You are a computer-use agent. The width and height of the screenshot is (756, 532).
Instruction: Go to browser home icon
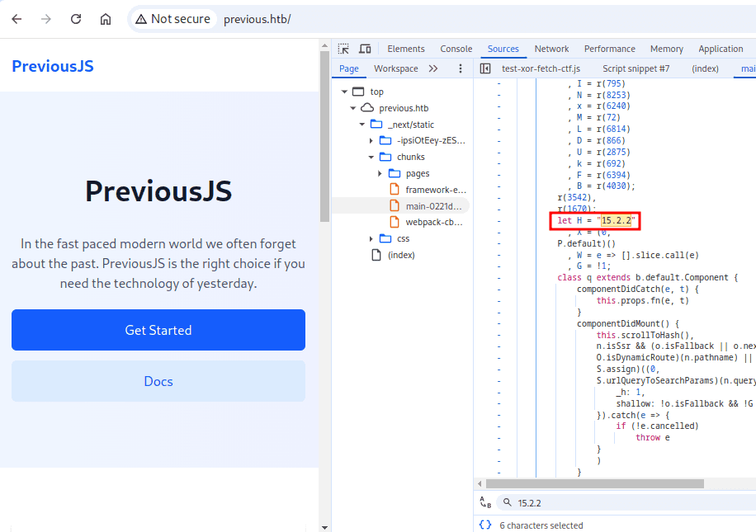coord(106,19)
